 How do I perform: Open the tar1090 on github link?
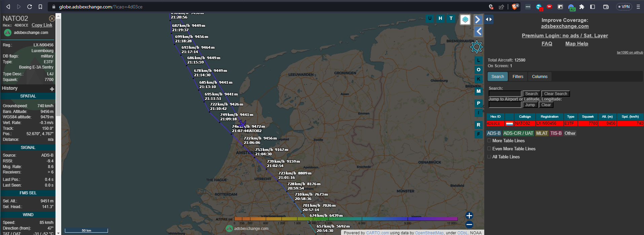(630, 52)
